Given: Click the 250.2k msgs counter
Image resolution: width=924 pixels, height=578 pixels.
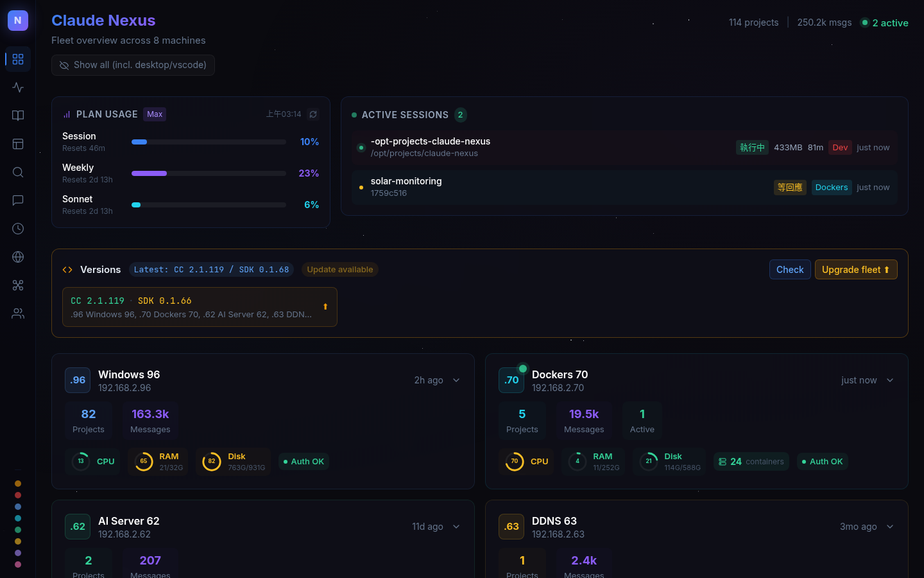Looking at the screenshot, I should [x=825, y=22].
